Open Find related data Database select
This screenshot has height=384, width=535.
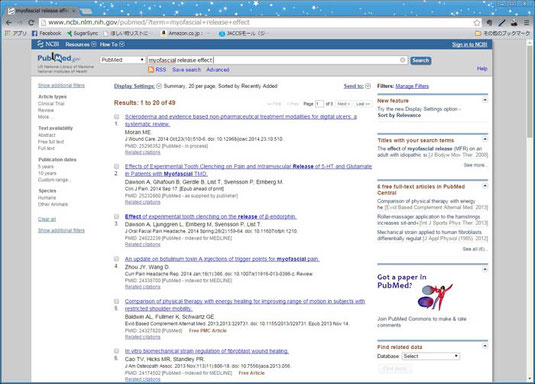pos(431,356)
